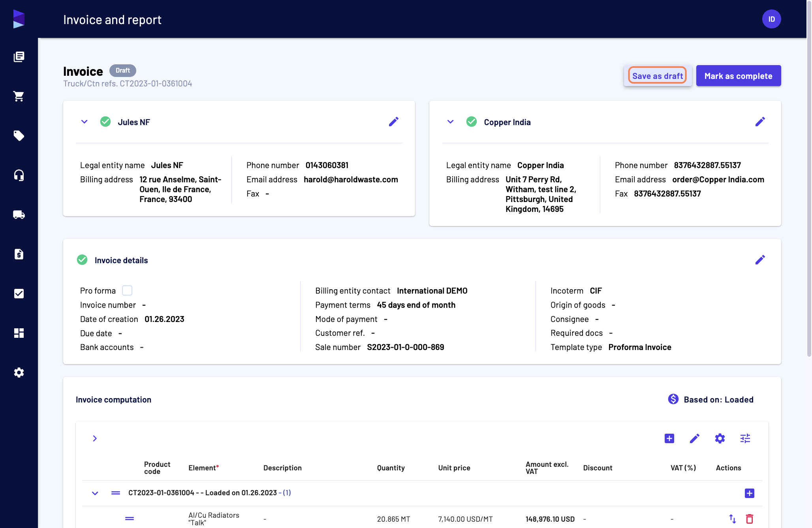Open the shopping cart sidebar section

point(19,96)
